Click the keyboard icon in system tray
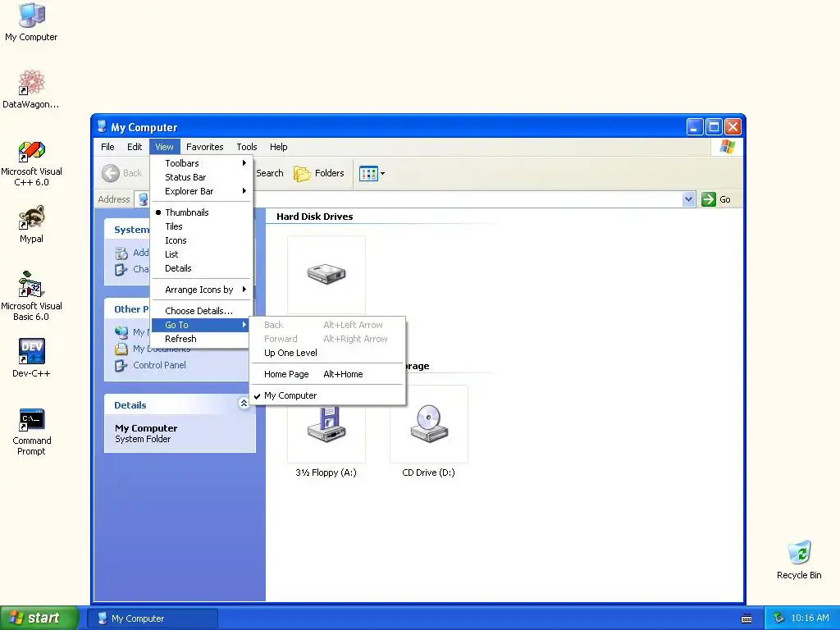This screenshot has width=840, height=630. pos(746,619)
